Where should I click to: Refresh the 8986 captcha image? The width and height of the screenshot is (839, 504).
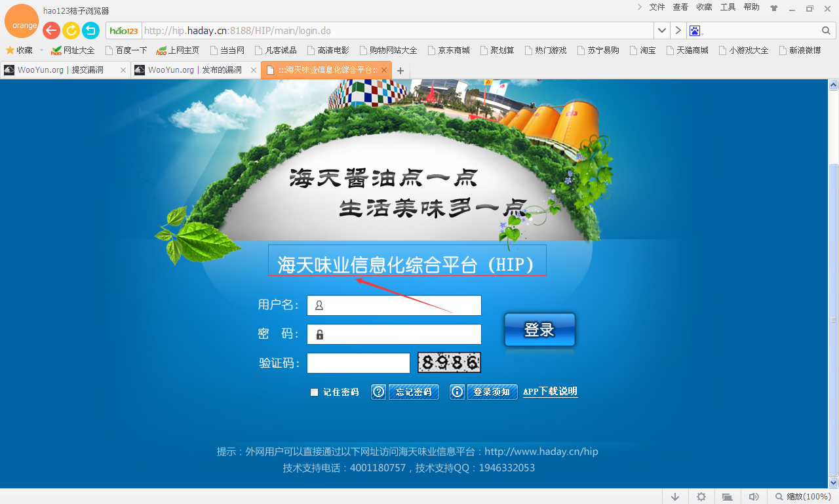[x=450, y=363]
